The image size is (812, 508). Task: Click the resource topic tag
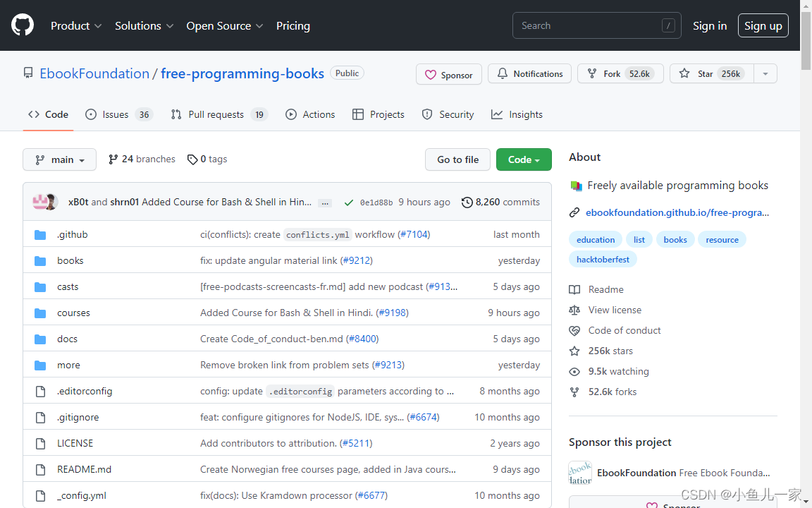[722, 239]
